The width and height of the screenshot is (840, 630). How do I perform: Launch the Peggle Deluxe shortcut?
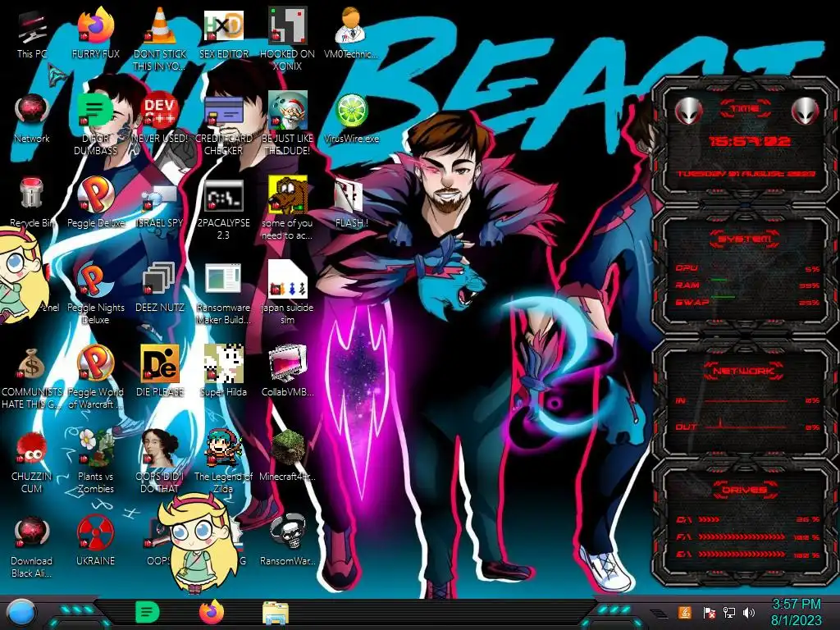pyautogui.click(x=95, y=203)
